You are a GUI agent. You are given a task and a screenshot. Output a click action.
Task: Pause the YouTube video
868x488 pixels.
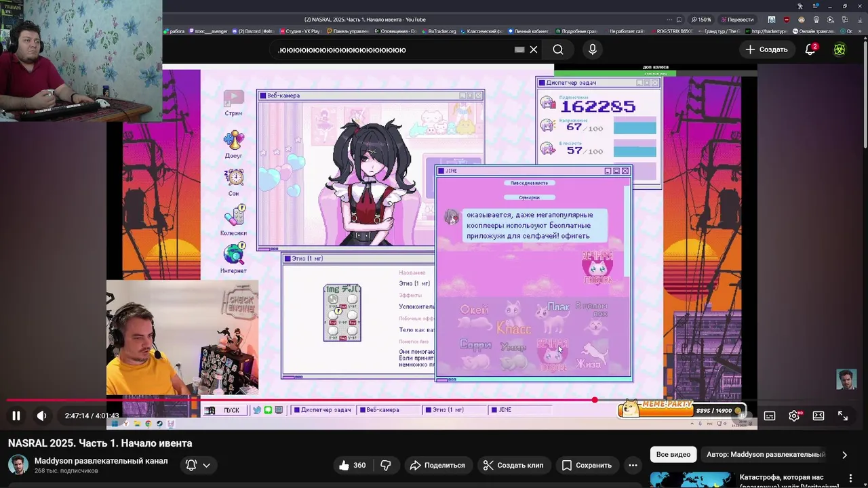point(16,415)
